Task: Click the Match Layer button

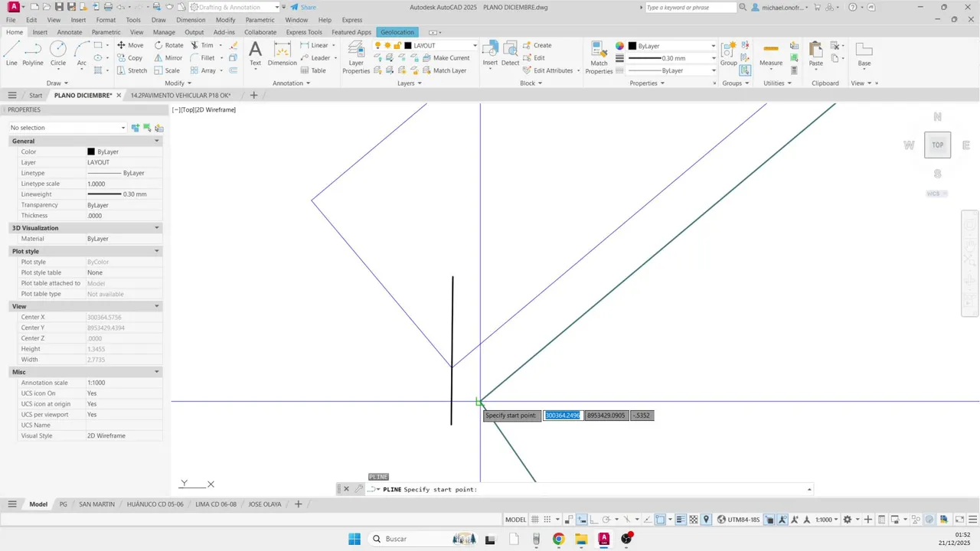Action: [444, 70]
